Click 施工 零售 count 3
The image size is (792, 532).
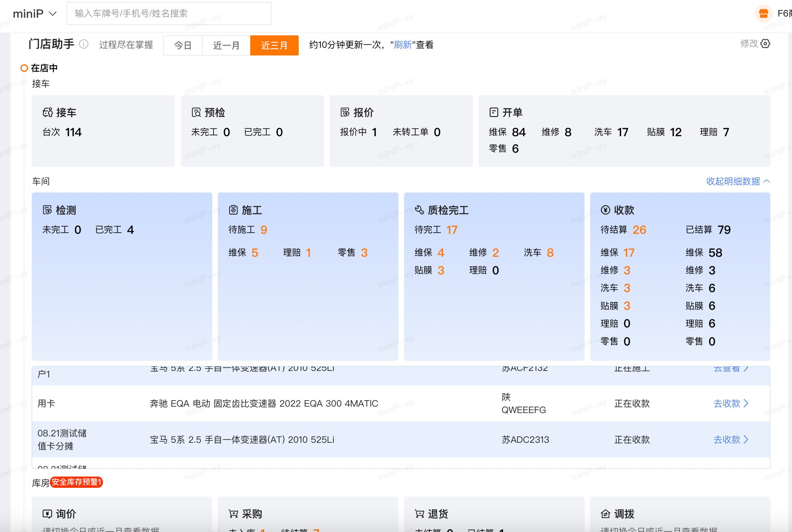(x=364, y=253)
